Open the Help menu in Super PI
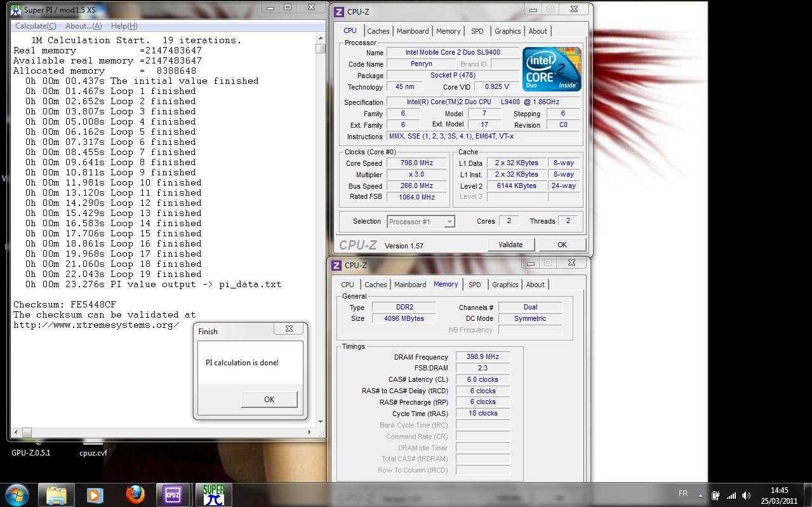 pos(124,26)
